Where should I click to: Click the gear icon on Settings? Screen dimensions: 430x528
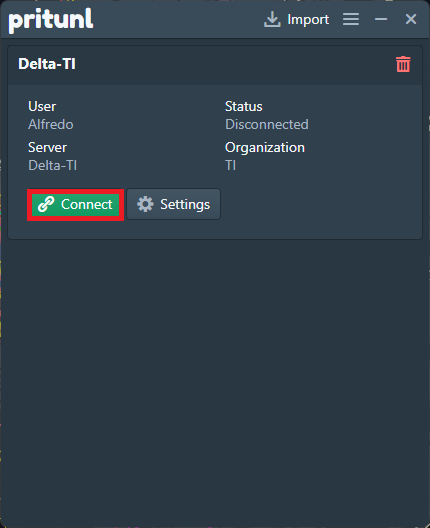(145, 204)
